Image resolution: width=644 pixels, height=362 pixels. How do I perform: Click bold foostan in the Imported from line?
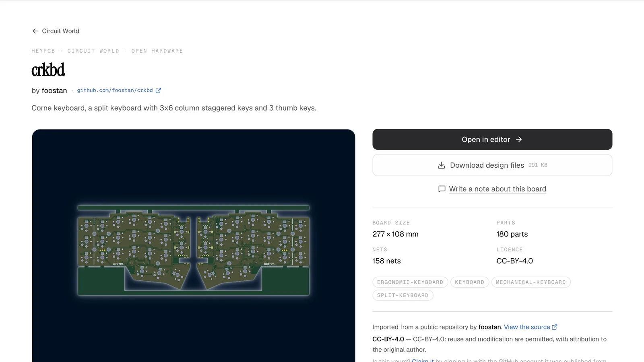click(x=490, y=327)
